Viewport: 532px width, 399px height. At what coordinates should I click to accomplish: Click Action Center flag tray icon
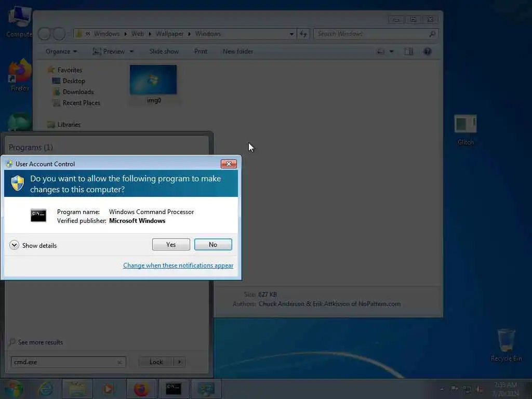coord(454,389)
